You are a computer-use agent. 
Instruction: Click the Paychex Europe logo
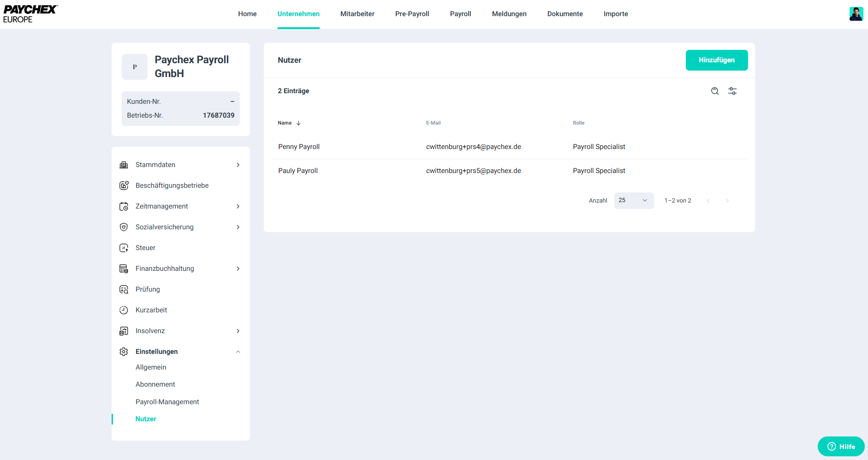[x=30, y=14]
